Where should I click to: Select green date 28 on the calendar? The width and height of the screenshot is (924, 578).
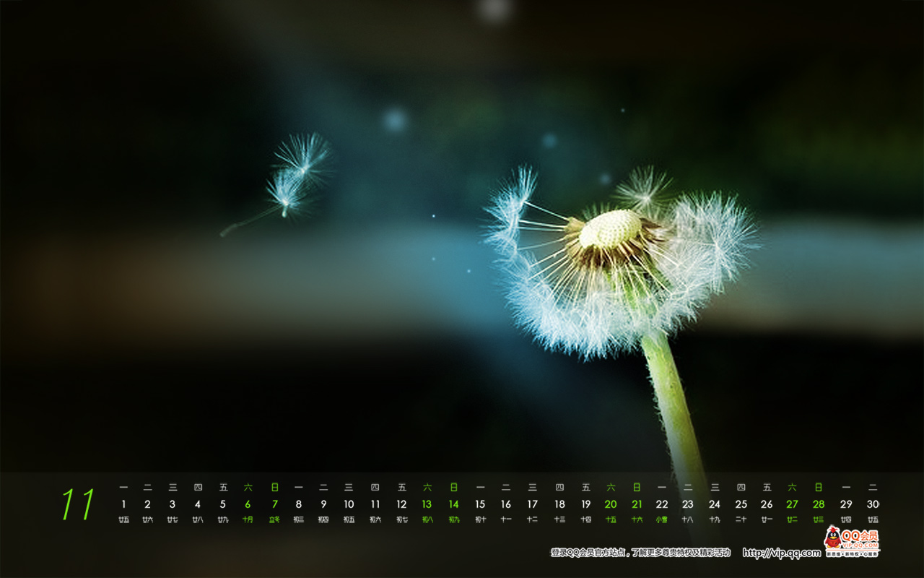pos(819,504)
